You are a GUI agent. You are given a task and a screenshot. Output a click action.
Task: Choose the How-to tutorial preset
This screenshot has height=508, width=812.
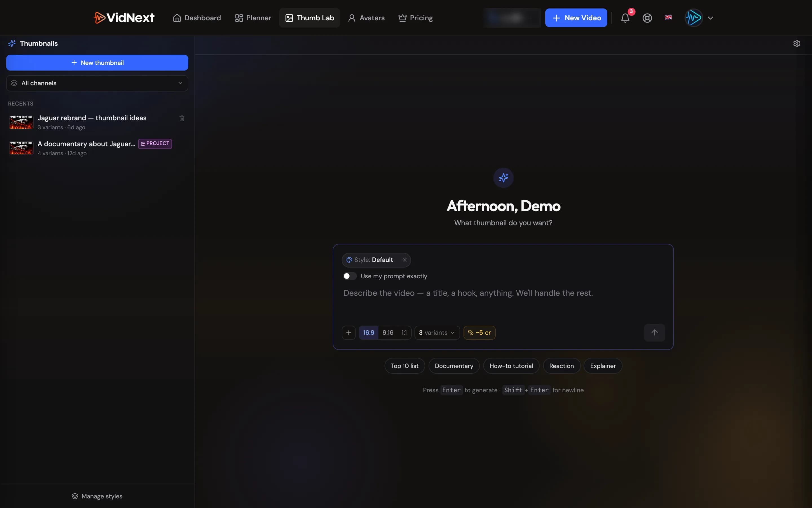point(511,366)
